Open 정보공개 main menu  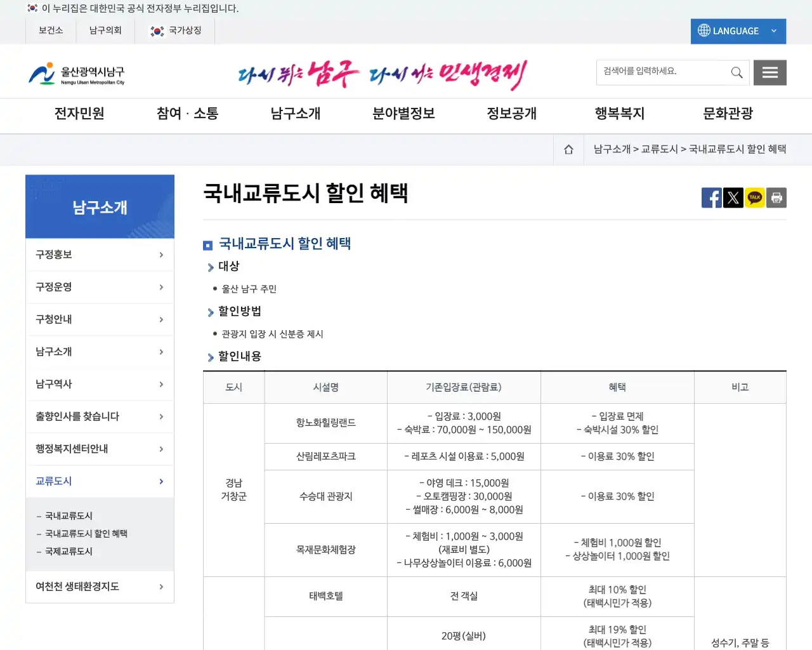click(511, 114)
